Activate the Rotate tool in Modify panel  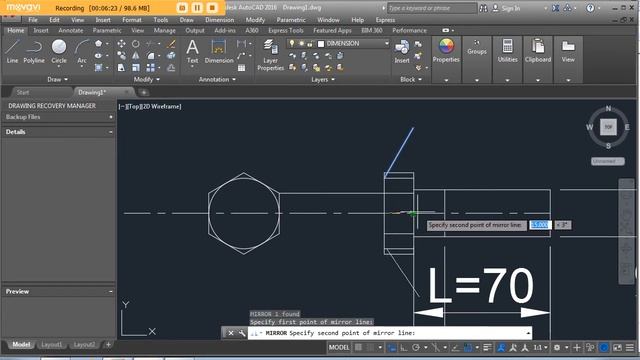(136, 44)
